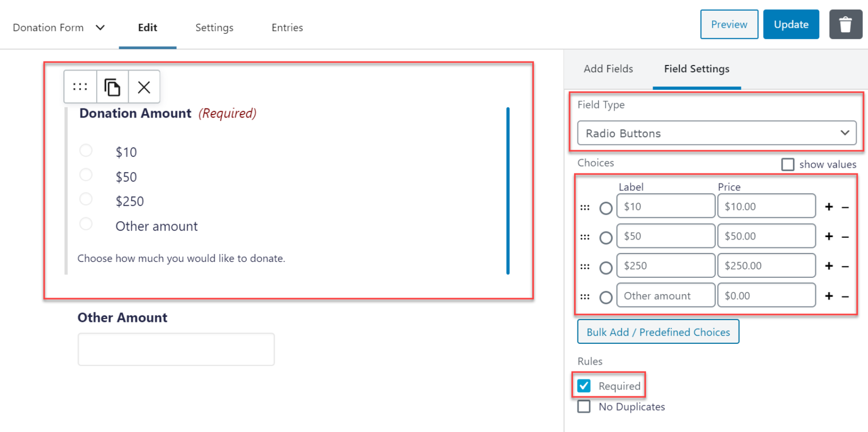Image resolution: width=868 pixels, height=432 pixels.
Task: Open the Donation Form dropdown
Action: tap(59, 27)
